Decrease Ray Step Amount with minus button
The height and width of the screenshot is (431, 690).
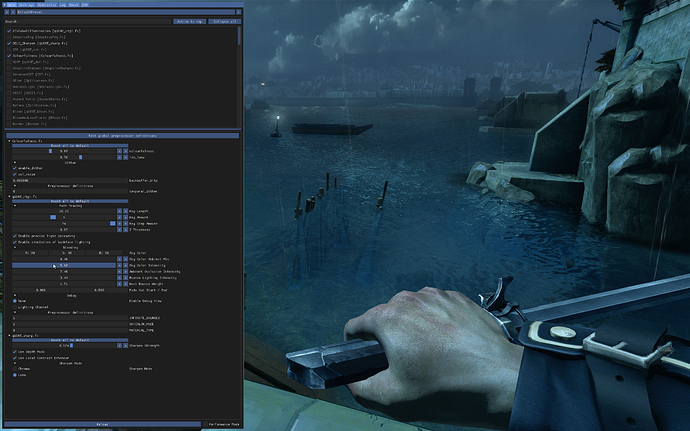119,224
